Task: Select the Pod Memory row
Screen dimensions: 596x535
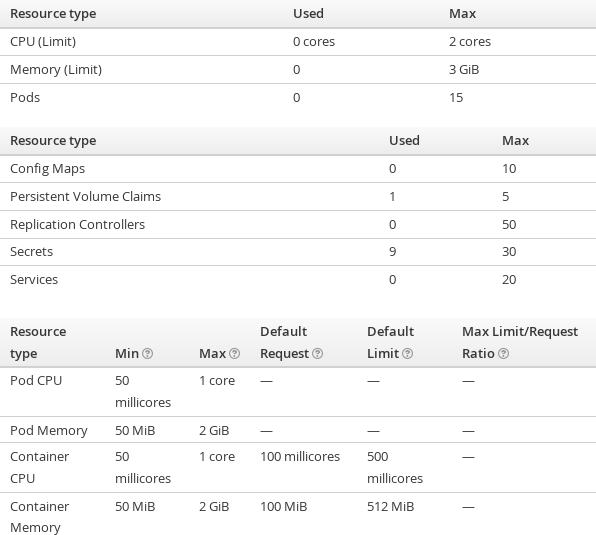Action: (298, 430)
